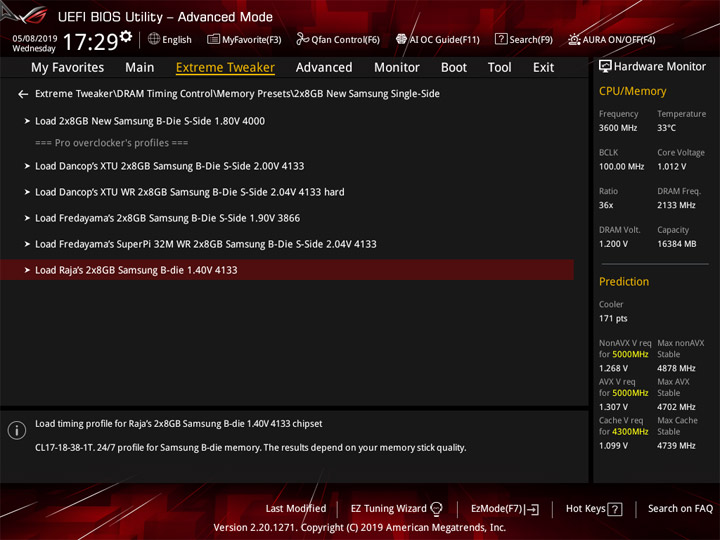Image resolution: width=720 pixels, height=540 pixels.
Task: Open MyFavorite(F3) list icon
Action: click(213, 39)
